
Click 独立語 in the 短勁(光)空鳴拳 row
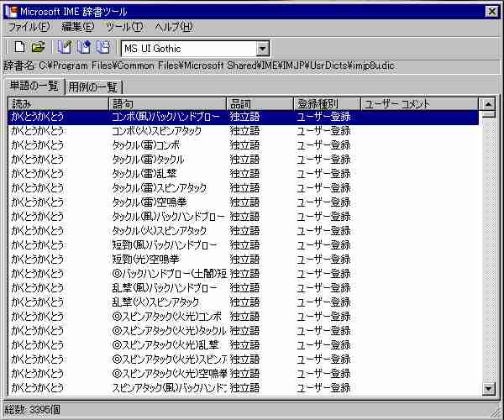coord(244,260)
